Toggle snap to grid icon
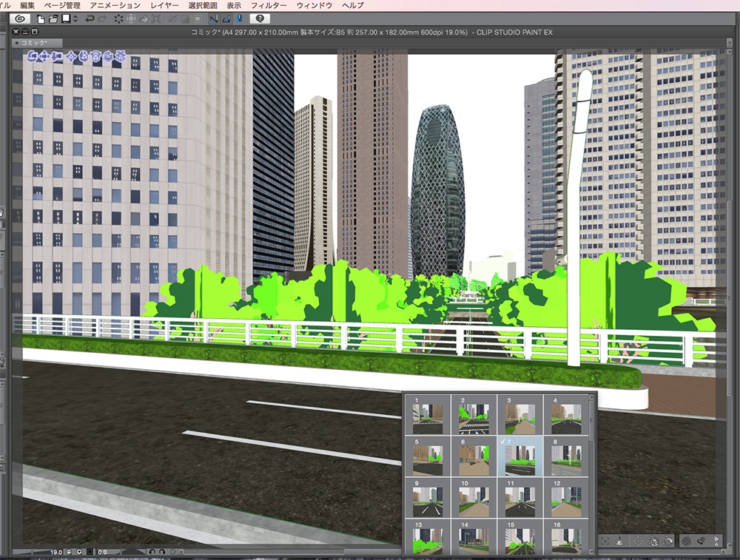This screenshot has width=740, height=560. [239, 19]
